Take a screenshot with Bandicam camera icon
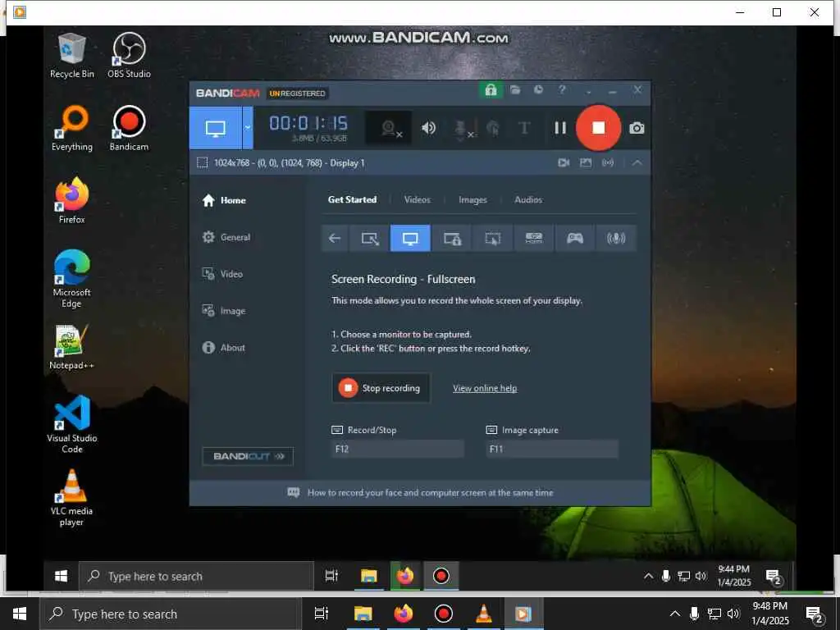 point(637,128)
